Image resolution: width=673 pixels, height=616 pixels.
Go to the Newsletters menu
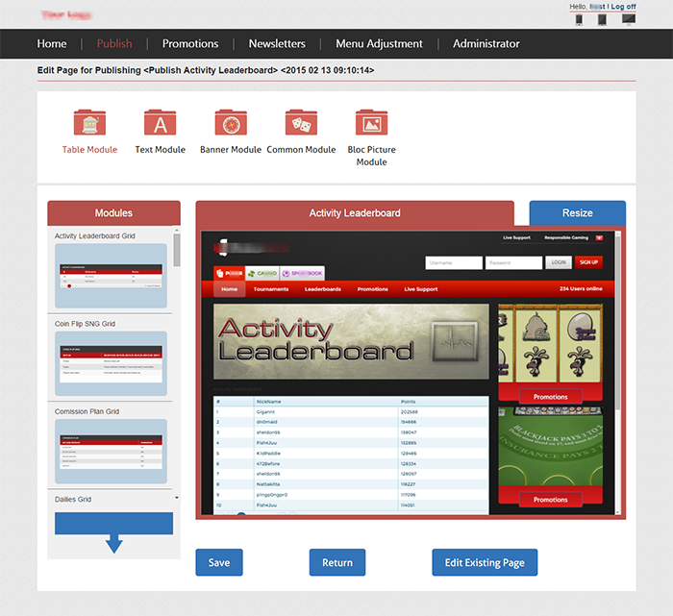click(x=277, y=44)
